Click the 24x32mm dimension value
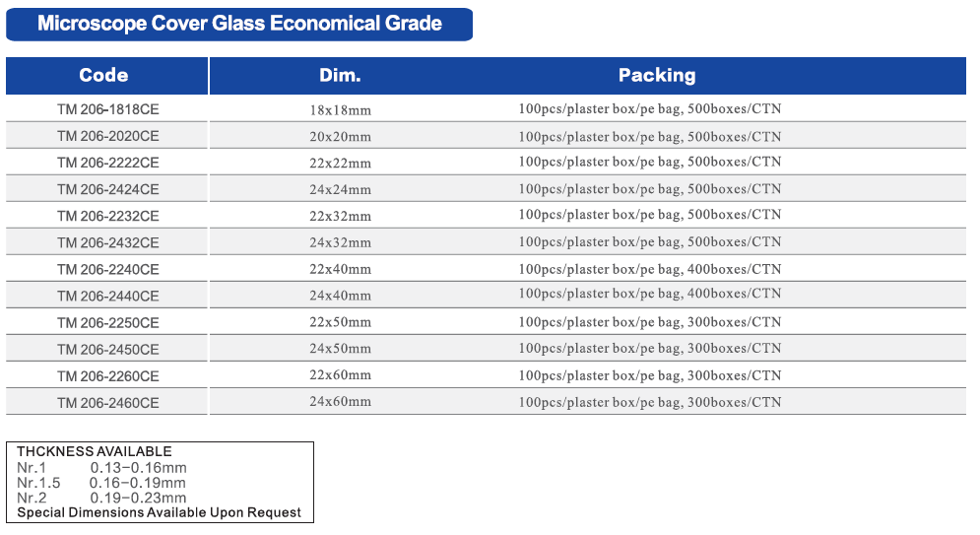 click(340, 242)
